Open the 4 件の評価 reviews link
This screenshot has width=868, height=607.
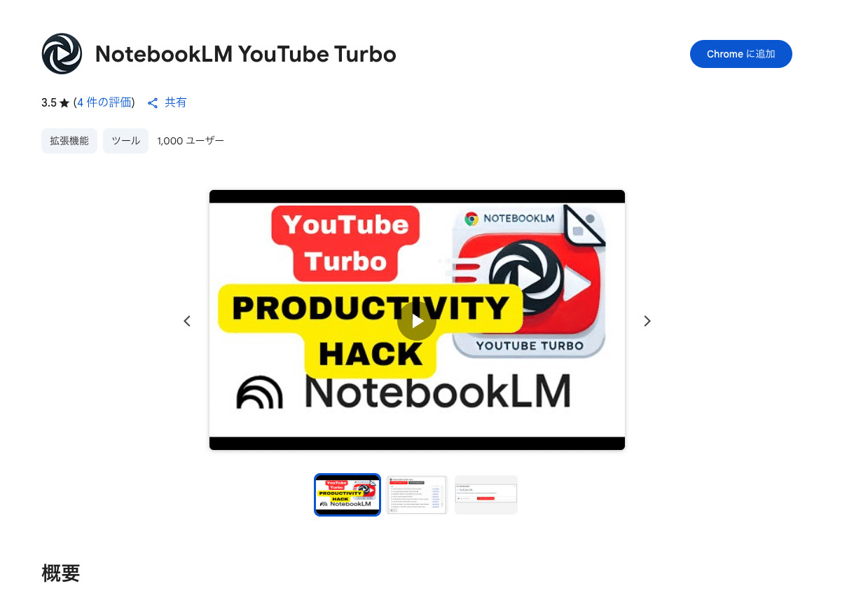tap(104, 102)
